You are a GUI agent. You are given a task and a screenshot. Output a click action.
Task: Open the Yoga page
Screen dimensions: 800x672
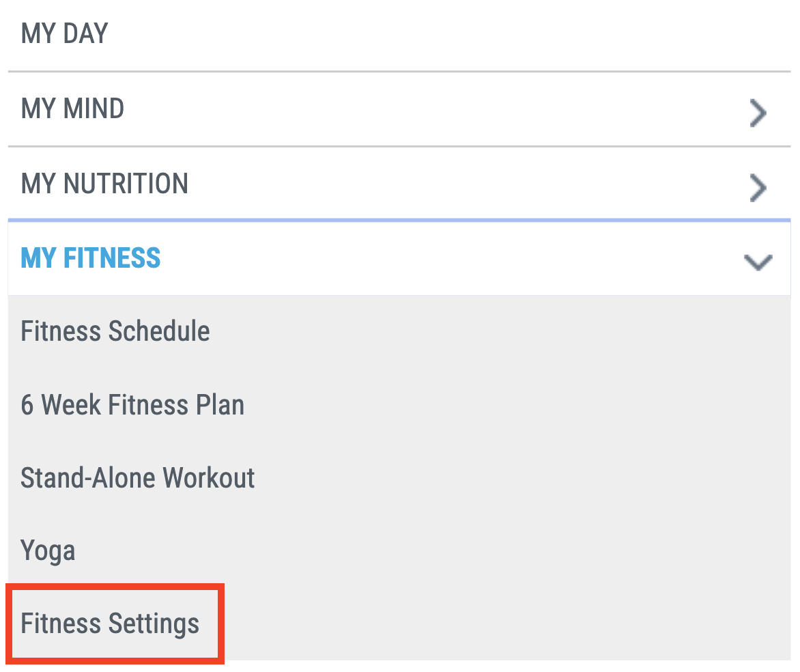[48, 551]
